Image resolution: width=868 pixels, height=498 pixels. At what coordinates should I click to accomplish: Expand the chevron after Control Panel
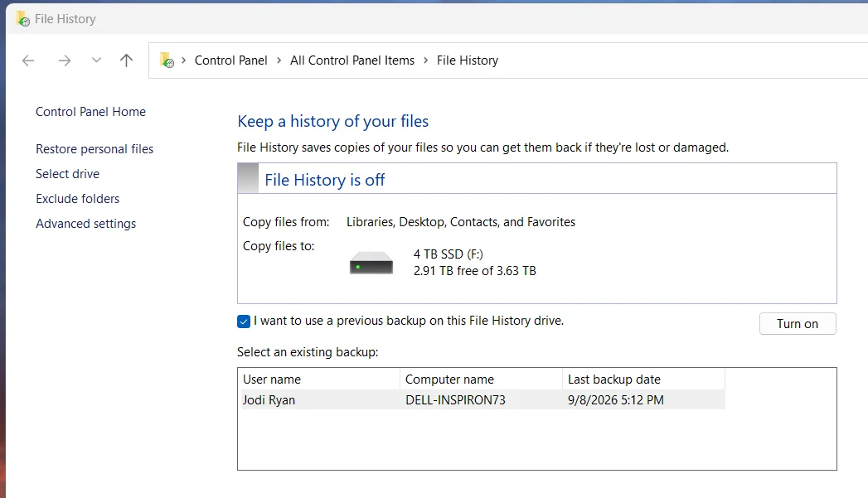(279, 60)
